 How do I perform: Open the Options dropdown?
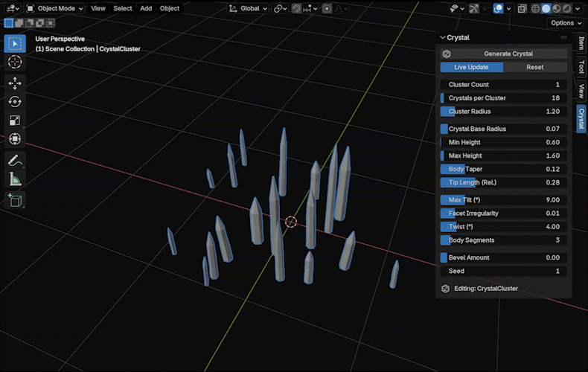click(566, 23)
